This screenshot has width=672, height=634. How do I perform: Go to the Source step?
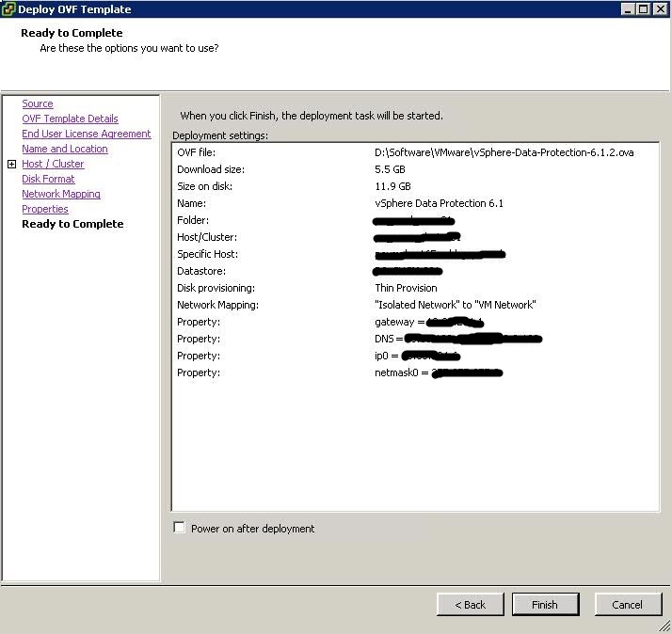38,103
